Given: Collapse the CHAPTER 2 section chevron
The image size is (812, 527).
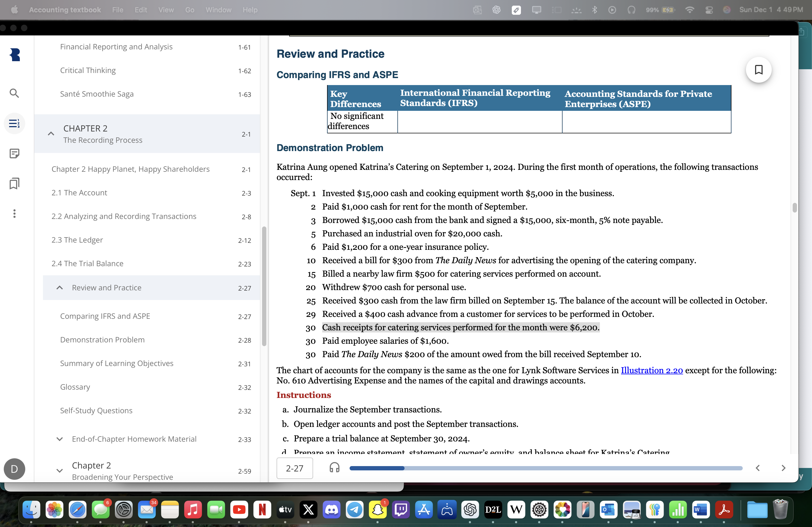Looking at the screenshot, I should 51,134.
